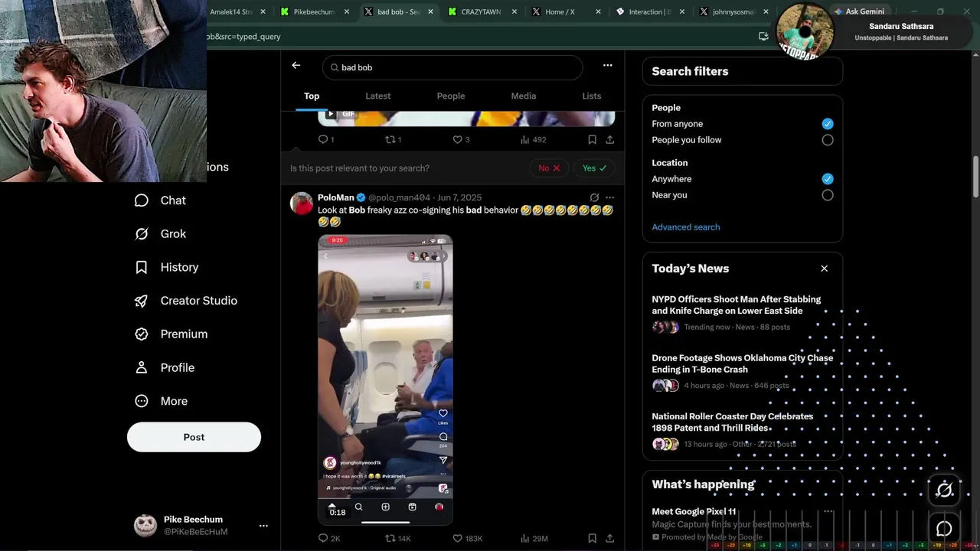
Task: Open the floating messages chat button
Action: 945,529
